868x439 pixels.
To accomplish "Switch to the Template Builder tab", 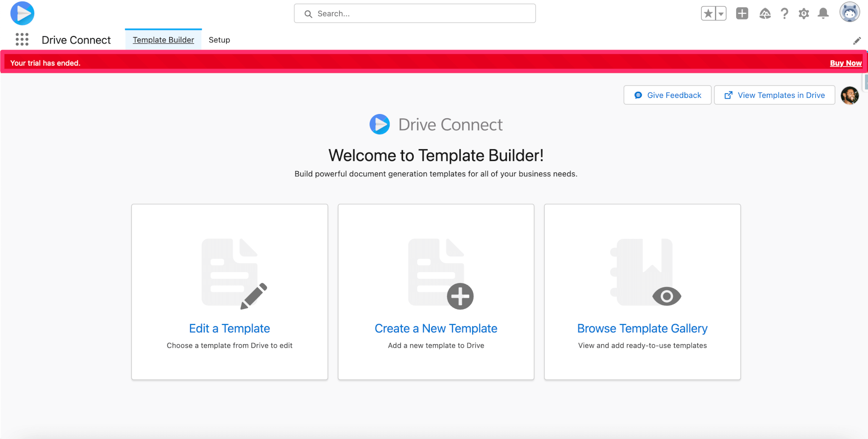I will [163, 40].
